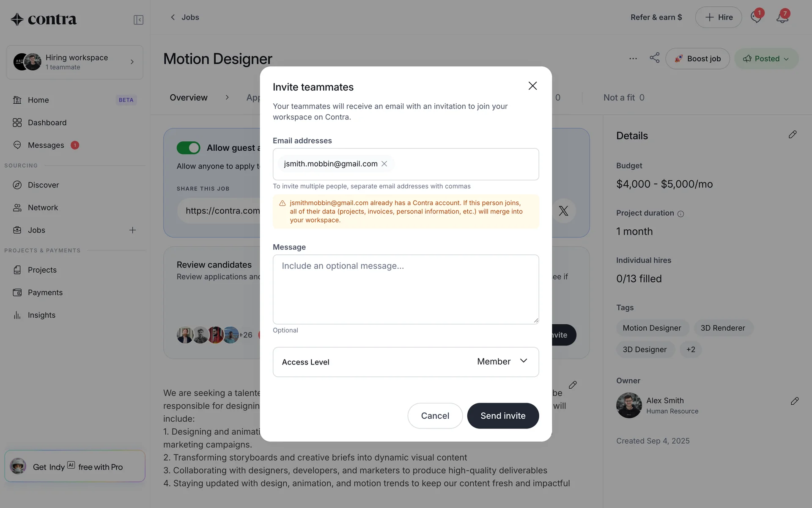812x508 pixels.
Task: Open the Access Level Member dropdown
Action: click(406, 362)
